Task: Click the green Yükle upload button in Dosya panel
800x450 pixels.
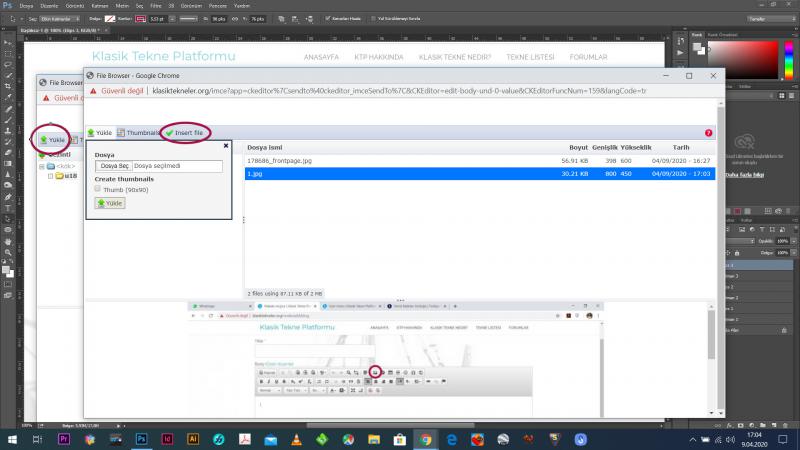Action: (x=110, y=203)
